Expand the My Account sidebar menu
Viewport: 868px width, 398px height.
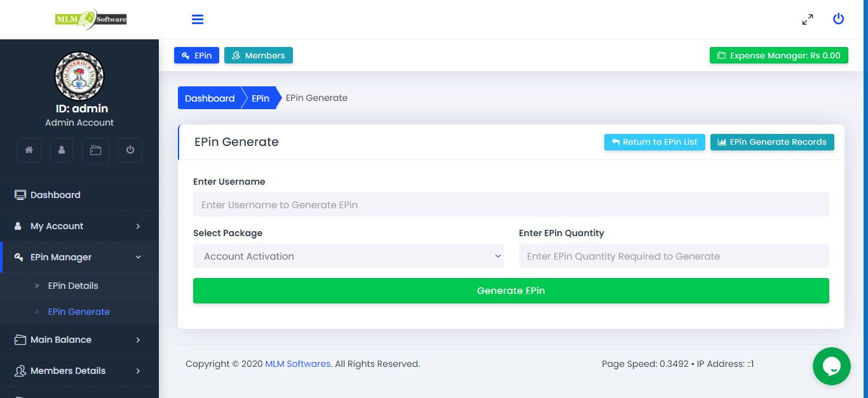[x=79, y=226]
